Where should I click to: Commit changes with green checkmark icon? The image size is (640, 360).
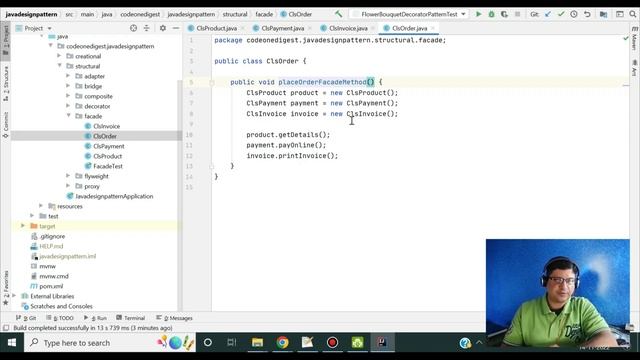[x=561, y=14]
